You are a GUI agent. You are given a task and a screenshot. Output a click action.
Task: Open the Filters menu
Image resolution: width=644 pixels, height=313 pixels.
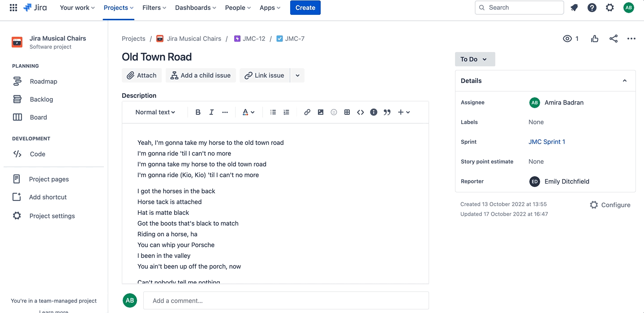tap(155, 8)
